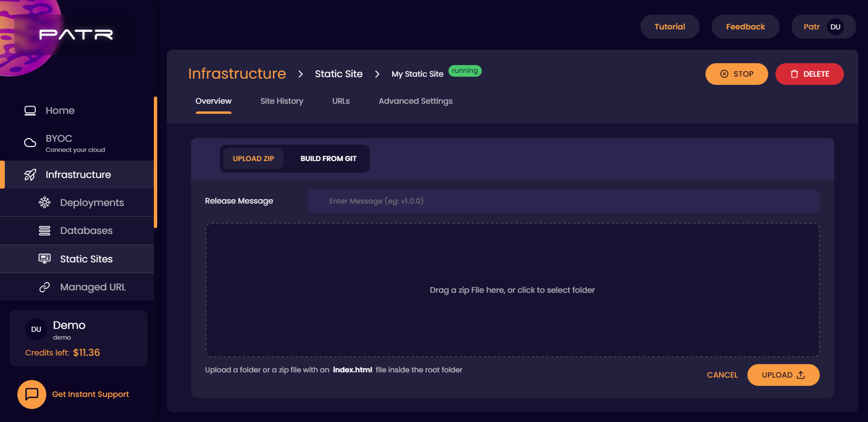The image size is (868, 422).
Task: Click the Credits left $11.36 text
Action: 63,353
